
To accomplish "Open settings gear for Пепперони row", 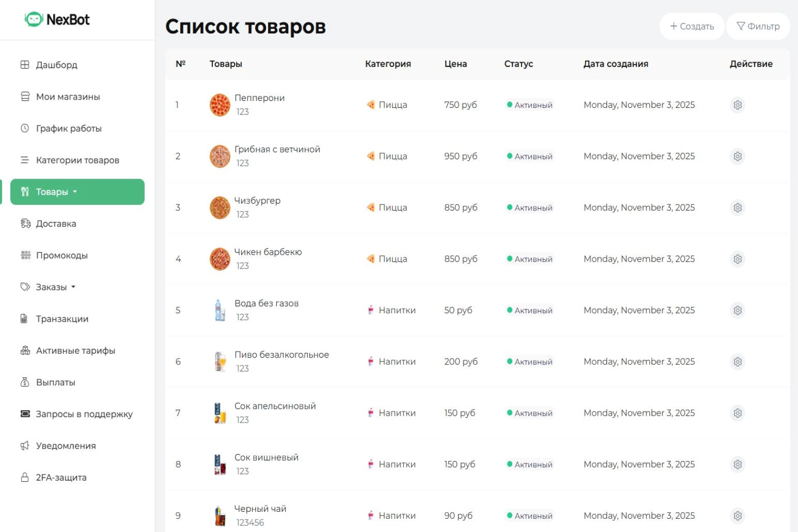I will pos(737,105).
